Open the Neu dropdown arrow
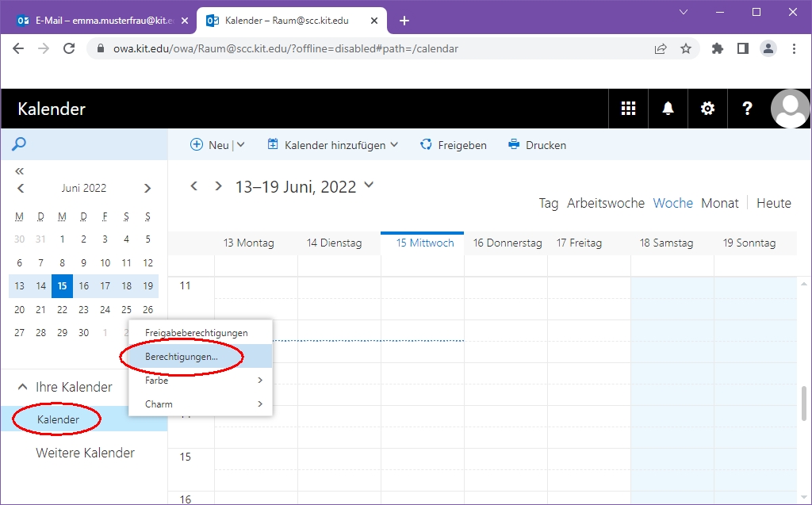 [x=241, y=145]
